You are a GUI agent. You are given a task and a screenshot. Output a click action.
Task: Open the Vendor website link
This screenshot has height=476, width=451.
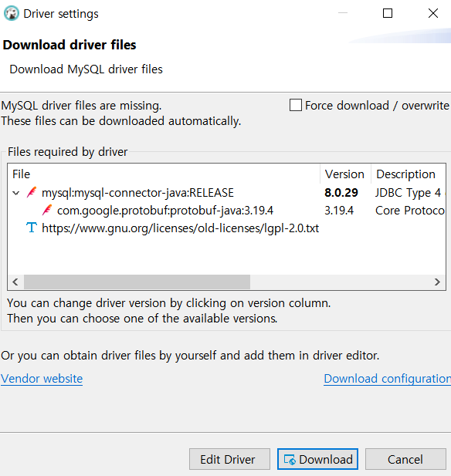42,379
